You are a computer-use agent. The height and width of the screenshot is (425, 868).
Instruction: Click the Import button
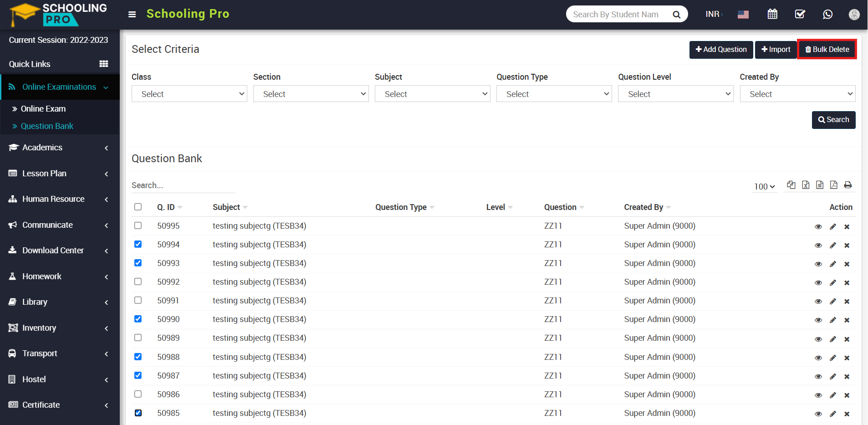tap(776, 50)
